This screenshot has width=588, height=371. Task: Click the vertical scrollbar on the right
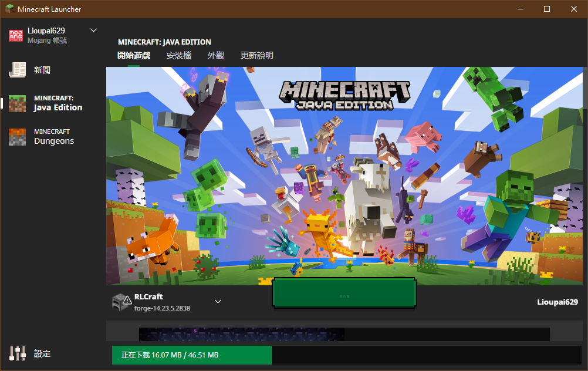[586, 87]
